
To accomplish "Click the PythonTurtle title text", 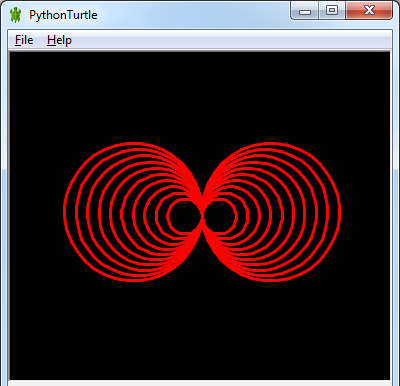I will (x=63, y=15).
